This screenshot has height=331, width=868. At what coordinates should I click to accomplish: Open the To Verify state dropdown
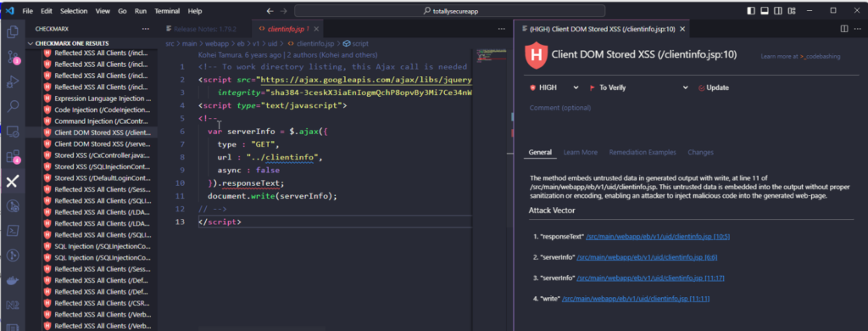(639, 87)
